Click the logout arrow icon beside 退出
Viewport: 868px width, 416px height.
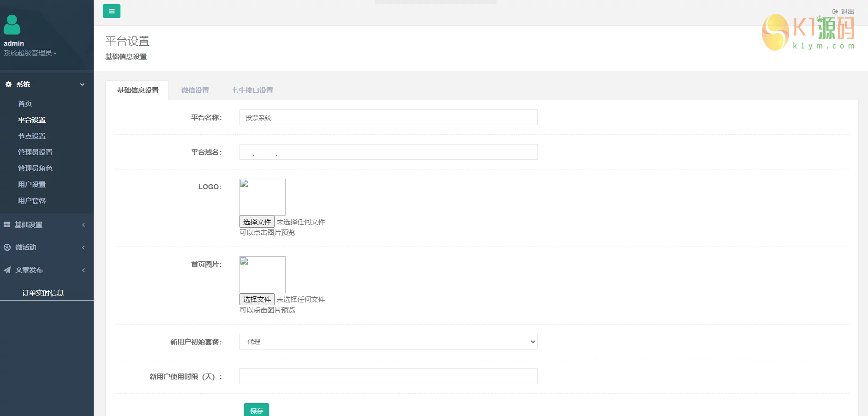pos(835,11)
